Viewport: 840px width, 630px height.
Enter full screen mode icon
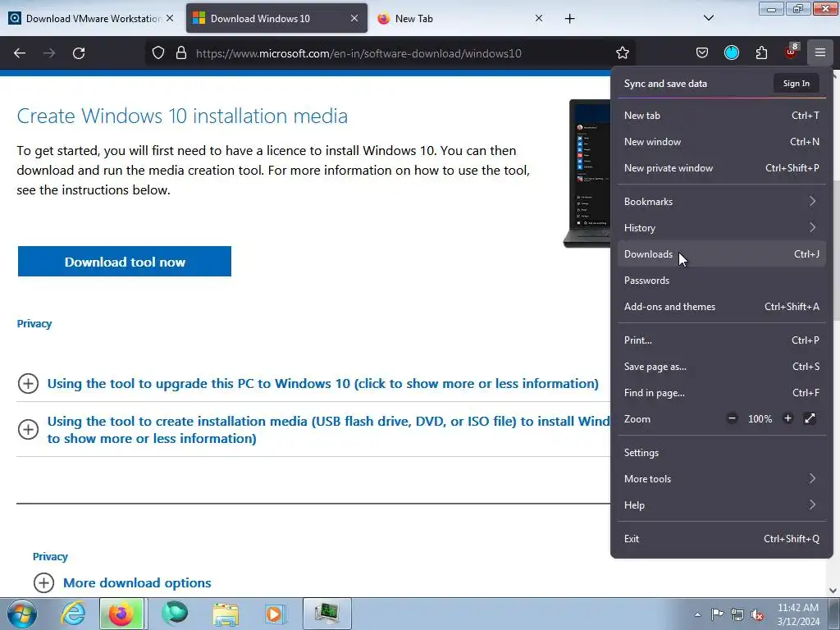click(810, 418)
